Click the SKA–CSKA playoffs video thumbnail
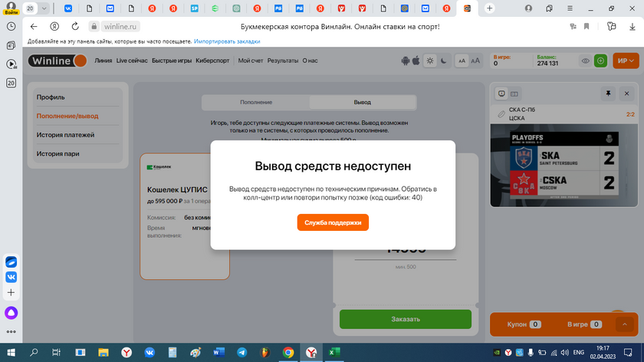Image resolution: width=644 pixels, height=362 pixels. [564, 165]
